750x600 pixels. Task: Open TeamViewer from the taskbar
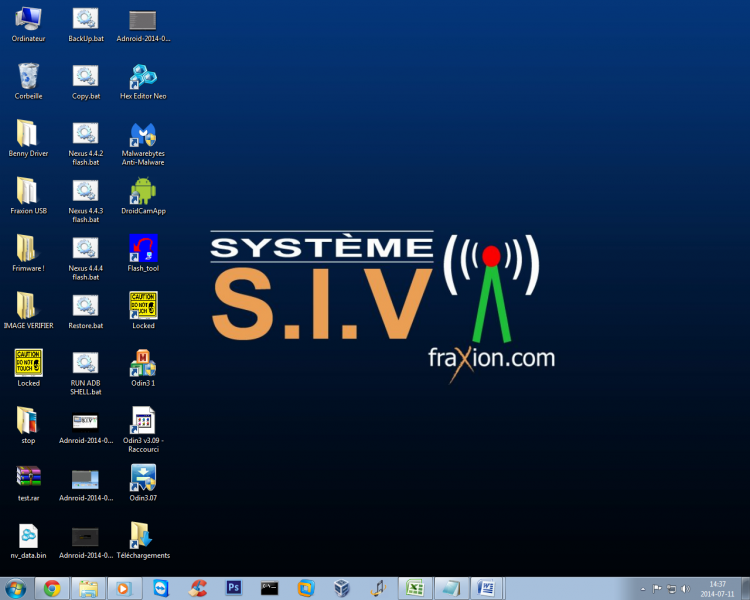point(161,589)
